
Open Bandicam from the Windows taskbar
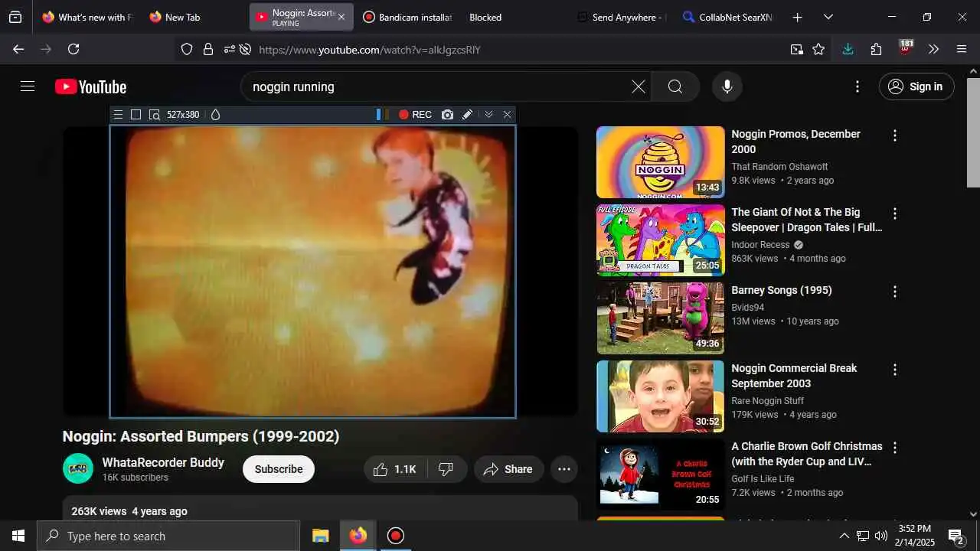point(395,536)
